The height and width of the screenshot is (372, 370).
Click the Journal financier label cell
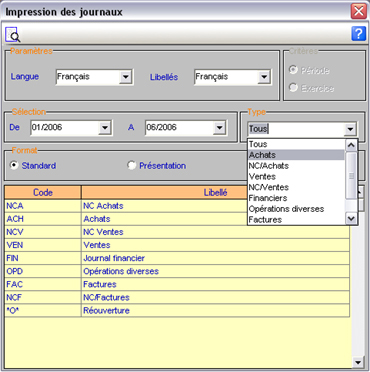click(216, 258)
